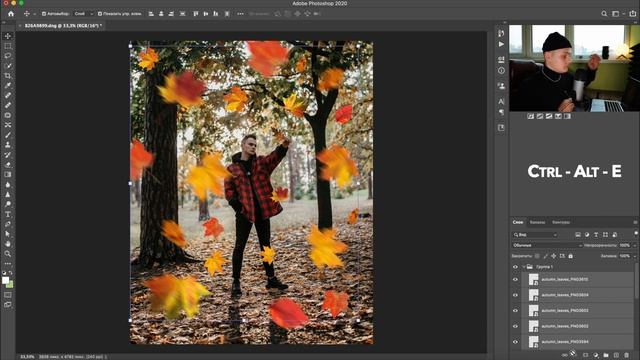Image resolution: width=640 pixels, height=360 pixels.
Task: Switch to the Каналы tab
Action: coord(537,222)
